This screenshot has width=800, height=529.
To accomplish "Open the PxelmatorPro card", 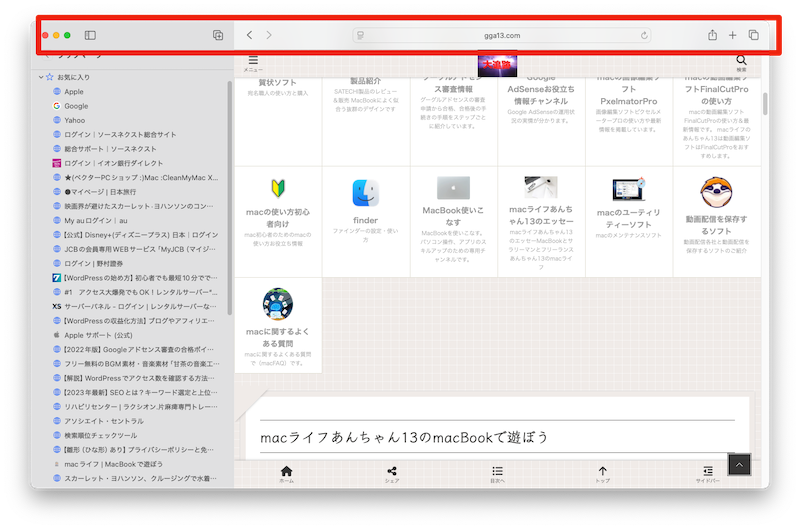I will click(629, 122).
